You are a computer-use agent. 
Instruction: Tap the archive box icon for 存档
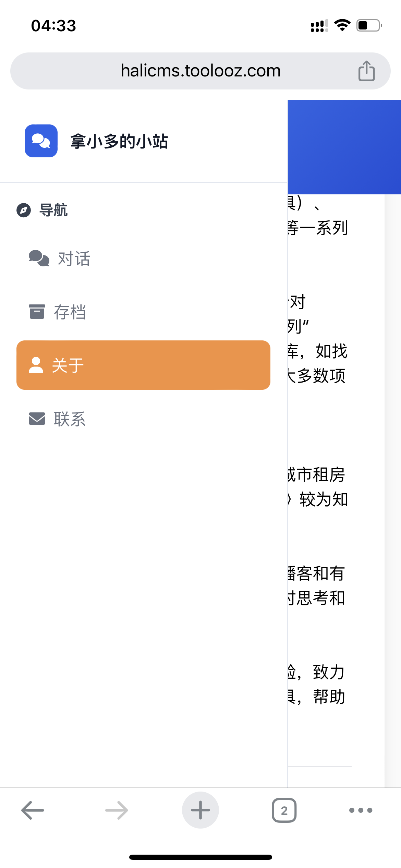37,312
